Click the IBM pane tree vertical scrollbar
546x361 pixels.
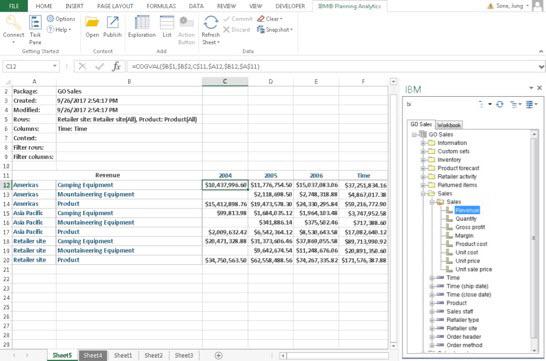point(534,238)
